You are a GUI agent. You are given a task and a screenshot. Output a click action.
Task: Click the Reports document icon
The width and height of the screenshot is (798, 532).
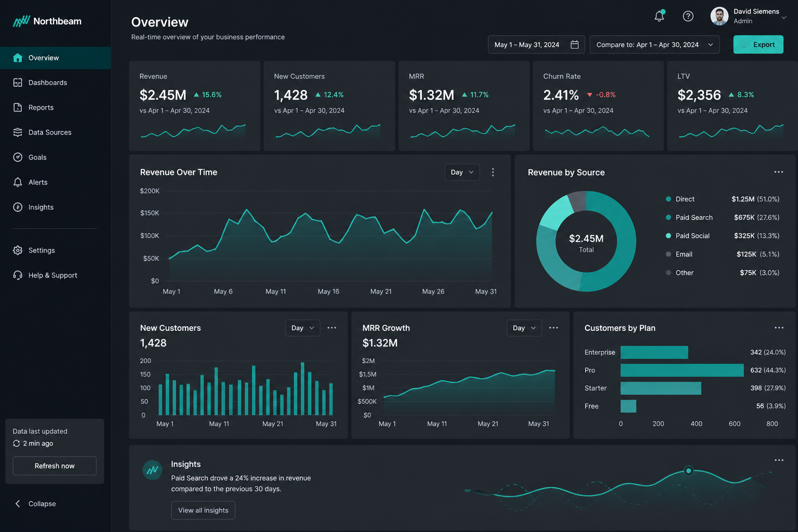18,108
